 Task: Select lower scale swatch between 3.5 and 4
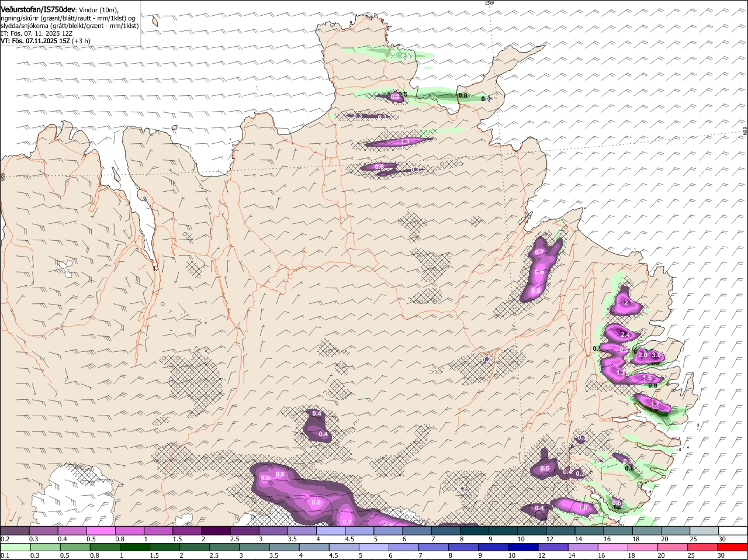(285, 548)
